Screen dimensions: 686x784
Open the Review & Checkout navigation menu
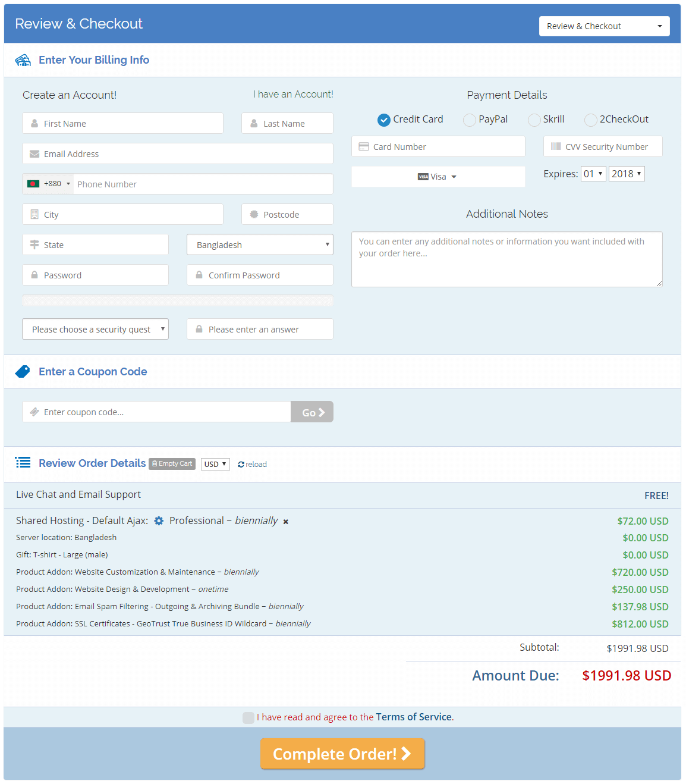604,26
